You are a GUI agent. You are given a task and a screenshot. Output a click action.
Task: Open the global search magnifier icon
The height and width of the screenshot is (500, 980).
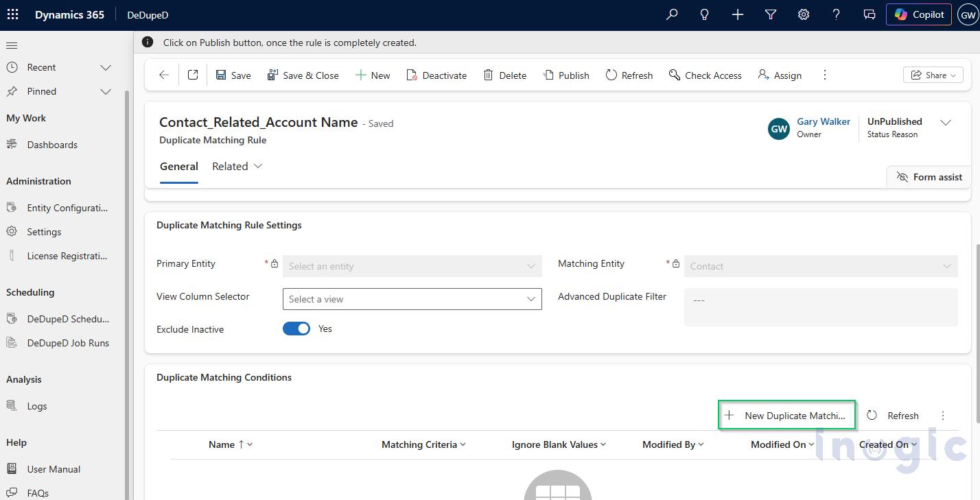[x=671, y=14]
